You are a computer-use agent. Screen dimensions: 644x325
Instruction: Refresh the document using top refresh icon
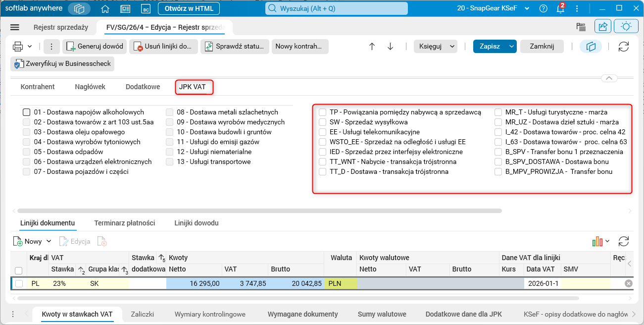pyautogui.click(x=624, y=47)
